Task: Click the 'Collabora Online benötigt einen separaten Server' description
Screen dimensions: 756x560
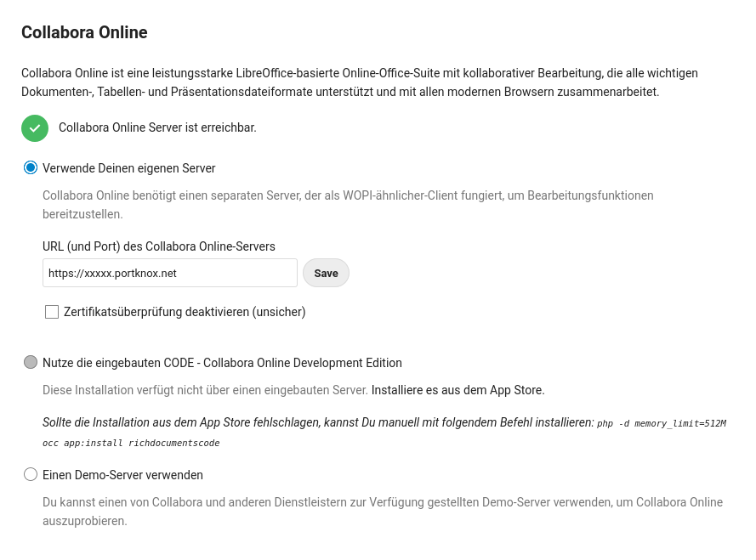Action: (348, 205)
